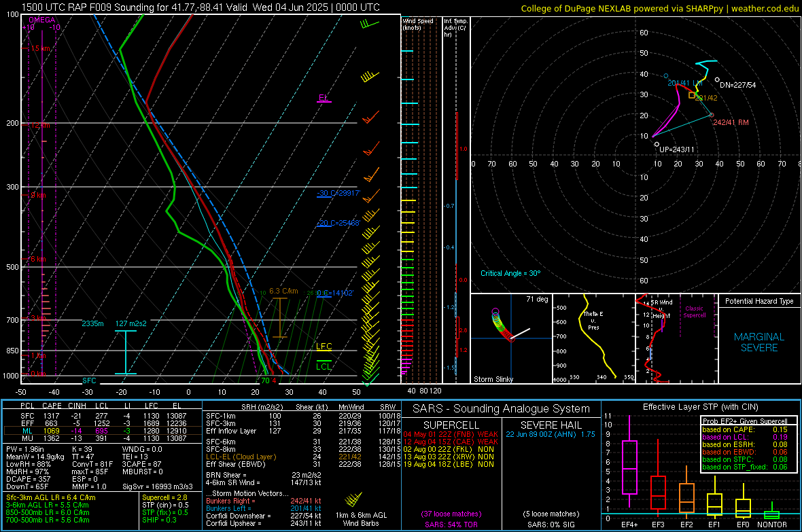The image size is (802, 532).
Task: Click the Classic Supercell label
Action: tap(694, 312)
